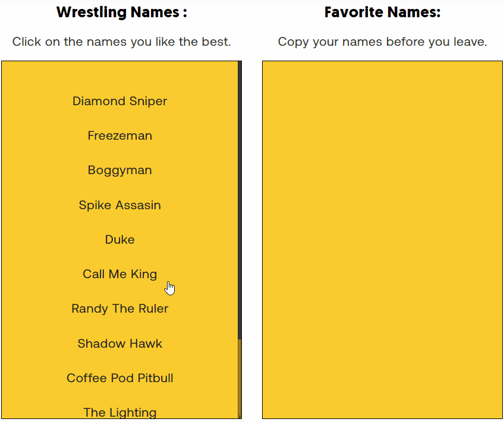
Task: Add Randy The Ruler to favorites
Action: coord(119,308)
